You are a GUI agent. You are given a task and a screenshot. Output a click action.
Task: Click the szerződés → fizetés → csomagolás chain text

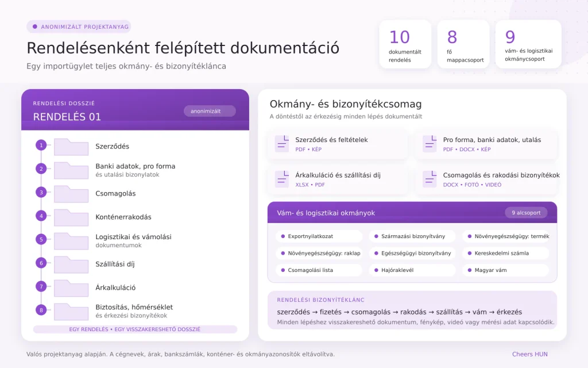(400, 312)
